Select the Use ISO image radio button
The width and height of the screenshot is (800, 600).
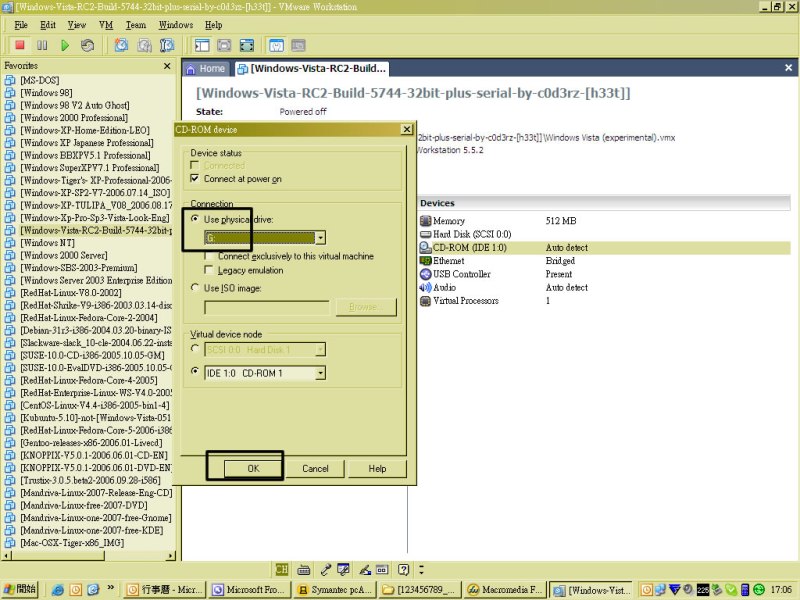click(194, 288)
